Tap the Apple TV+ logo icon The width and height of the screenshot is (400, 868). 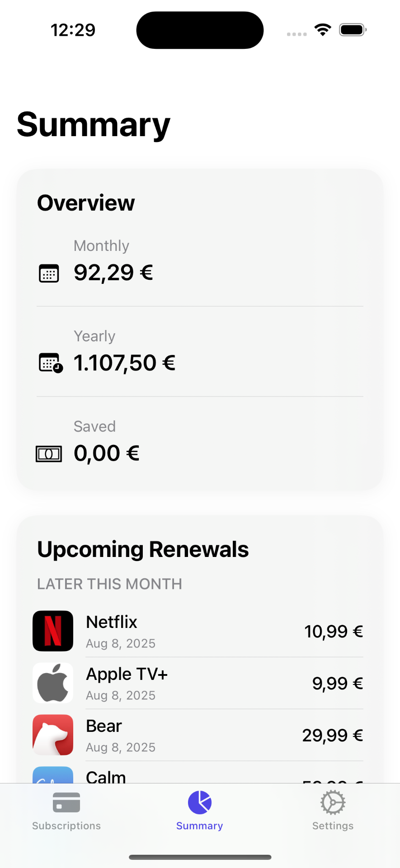(53, 683)
